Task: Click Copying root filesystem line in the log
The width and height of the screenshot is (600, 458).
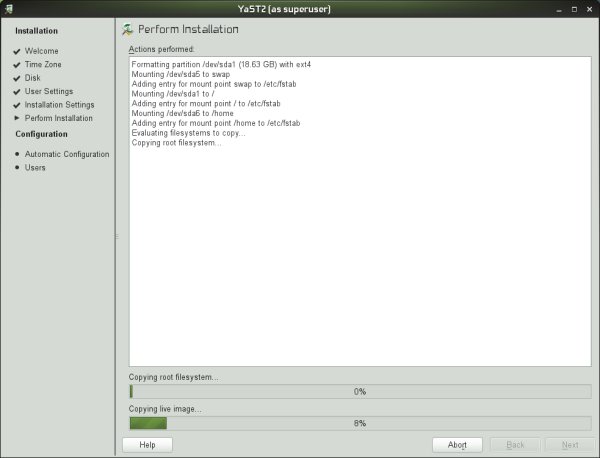Action: click(176, 143)
